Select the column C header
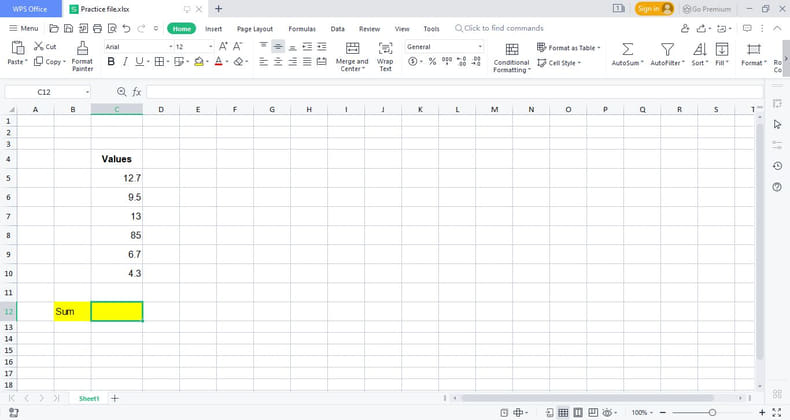Image resolution: width=790 pixels, height=420 pixels. tap(117, 109)
